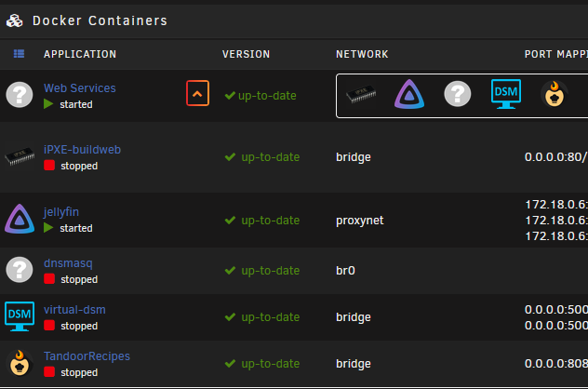This screenshot has height=389, width=588.
Task: Select DSM icon in folder preview
Action: [506, 94]
